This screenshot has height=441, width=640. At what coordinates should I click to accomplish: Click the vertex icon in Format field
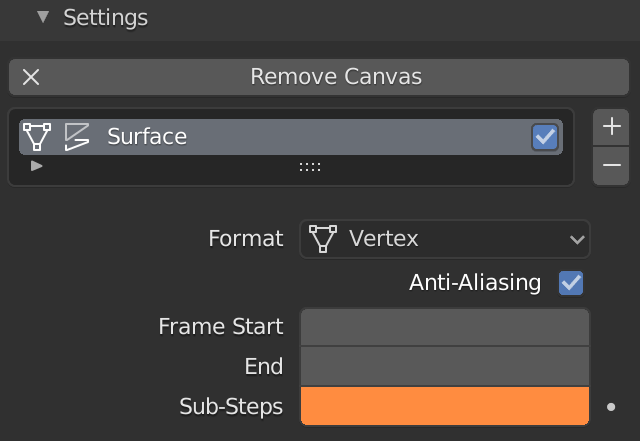click(x=323, y=239)
